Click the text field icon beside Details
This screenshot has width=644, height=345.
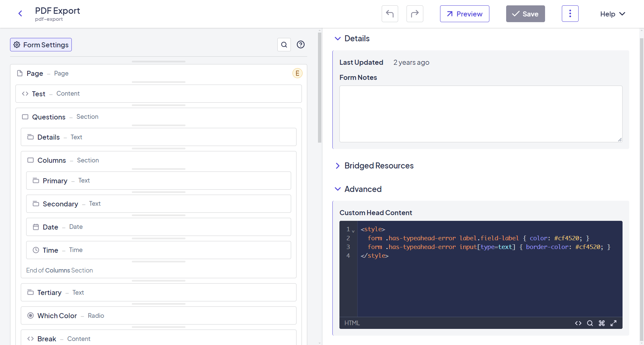pyautogui.click(x=31, y=137)
